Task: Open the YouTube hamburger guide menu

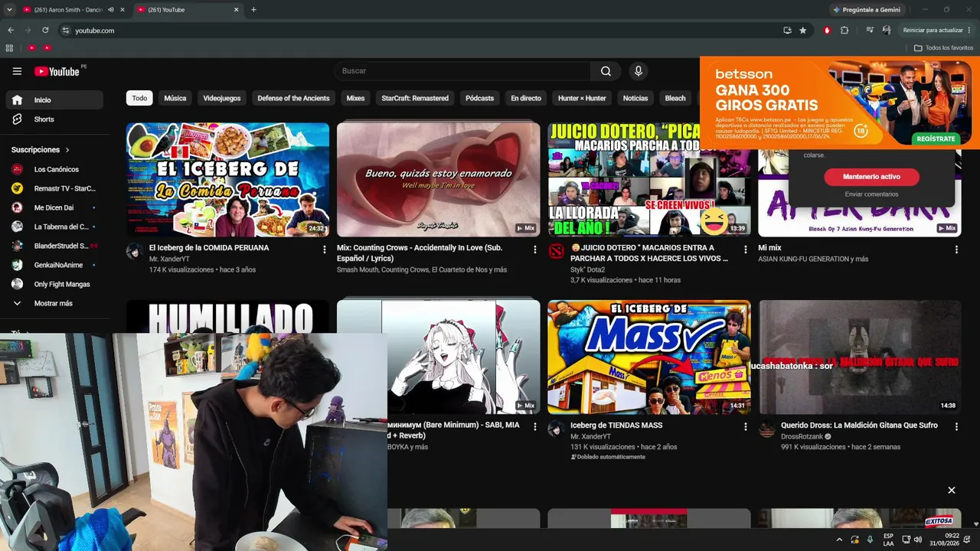Action: pos(17,71)
